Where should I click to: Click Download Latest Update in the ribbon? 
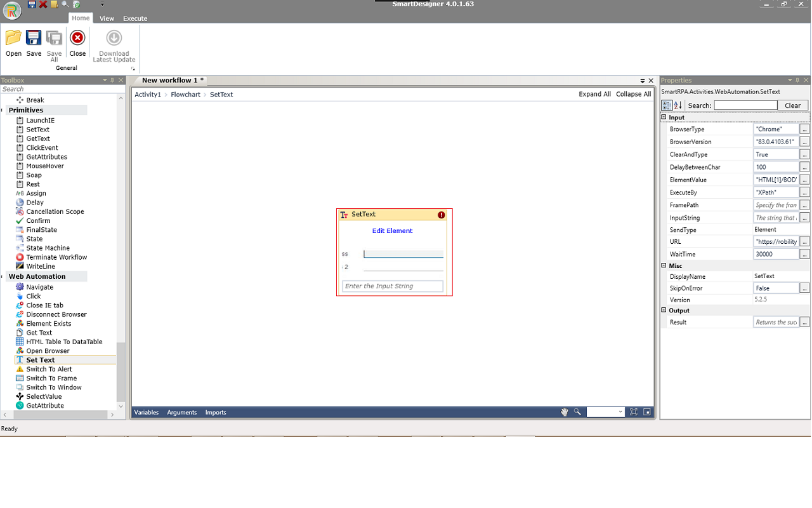114,44
